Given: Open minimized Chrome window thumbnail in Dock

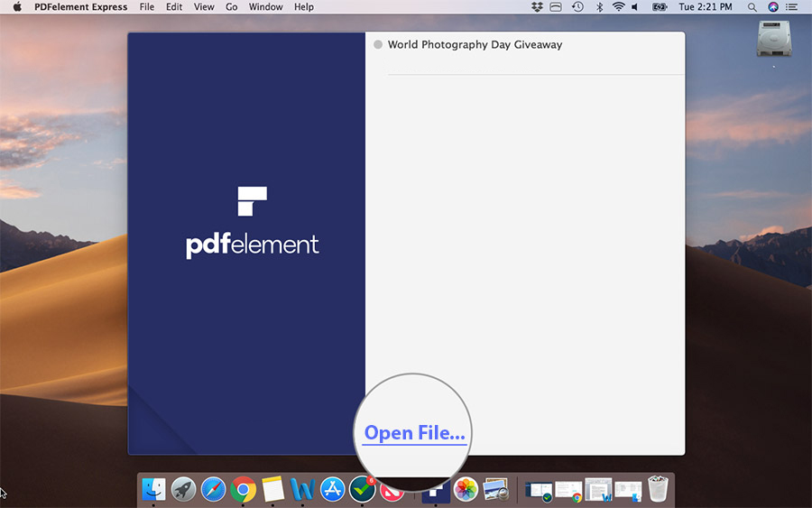Looking at the screenshot, I should (x=568, y=491).
